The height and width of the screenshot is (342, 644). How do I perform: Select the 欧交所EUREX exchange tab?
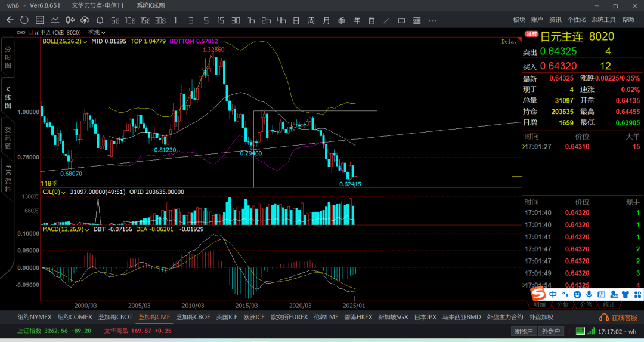click(289, 318)
